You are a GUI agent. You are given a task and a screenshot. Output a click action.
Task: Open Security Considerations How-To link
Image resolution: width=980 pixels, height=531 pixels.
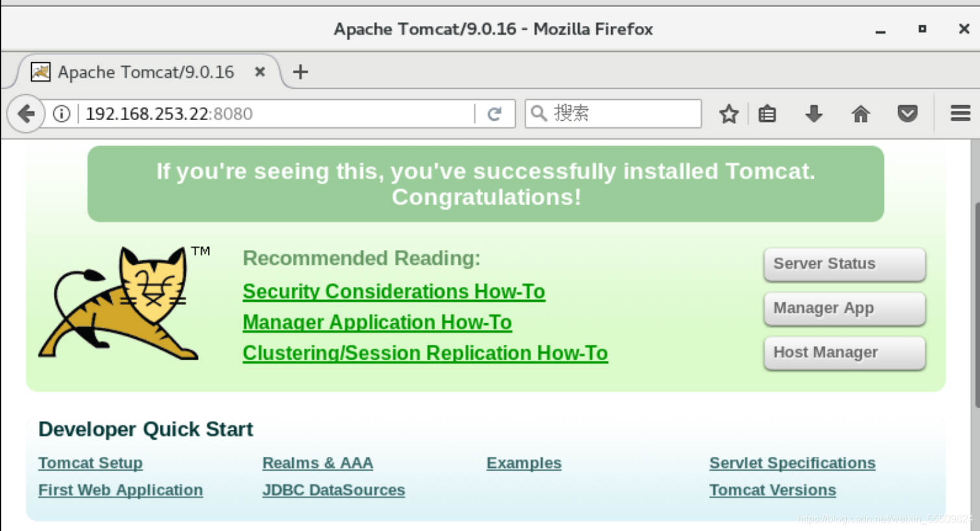(394, 291)
